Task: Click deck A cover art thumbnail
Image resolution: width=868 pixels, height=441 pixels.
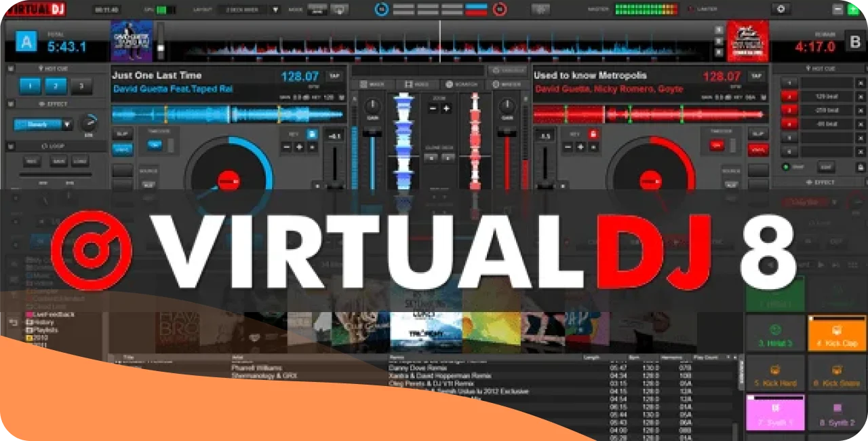Action: pos(132,41)
